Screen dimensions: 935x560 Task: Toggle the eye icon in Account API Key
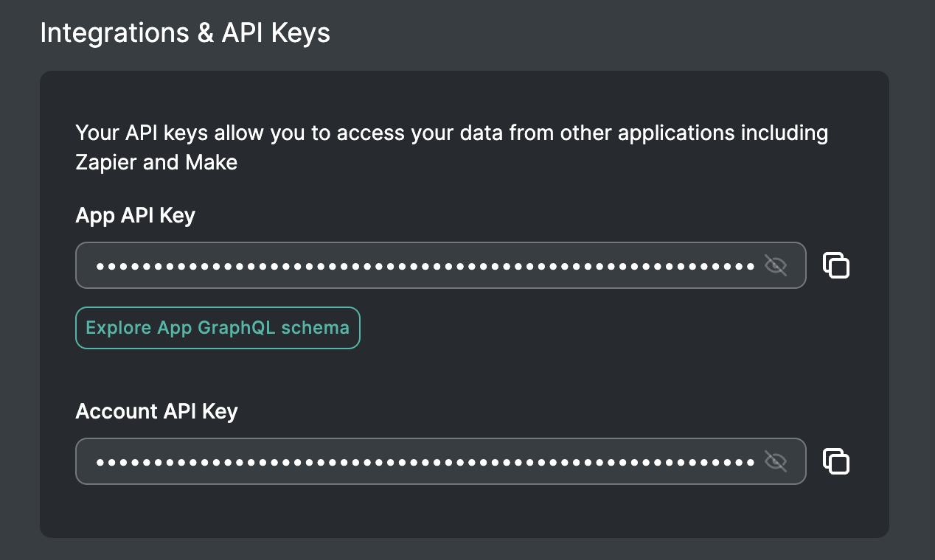[776, 462]
